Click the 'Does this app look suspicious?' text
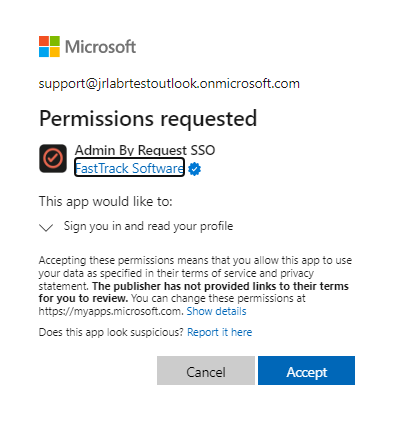 pyautogui.click(x=111, y=332)
